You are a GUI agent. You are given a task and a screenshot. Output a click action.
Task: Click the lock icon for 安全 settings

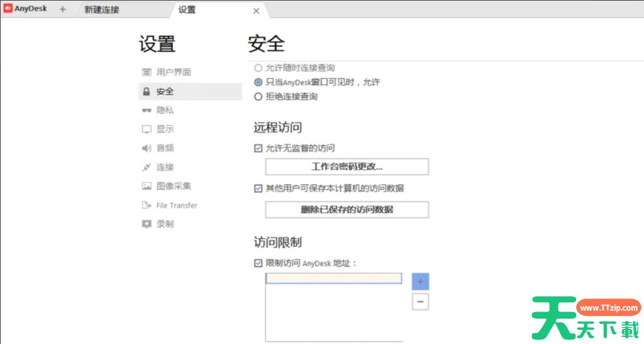[x=147, y=92]
